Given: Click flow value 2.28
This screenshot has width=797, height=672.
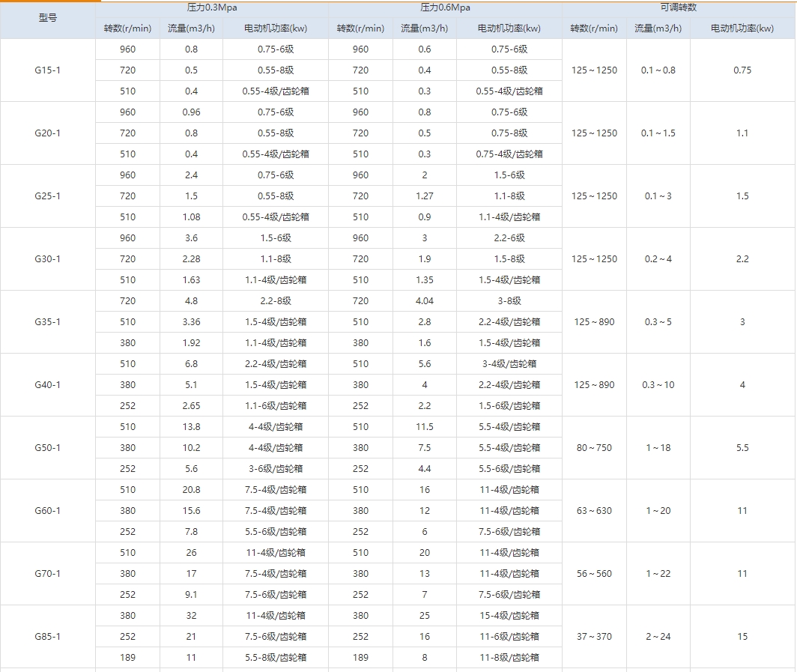Looking at the screenshot, I should [x=191, y=259].
